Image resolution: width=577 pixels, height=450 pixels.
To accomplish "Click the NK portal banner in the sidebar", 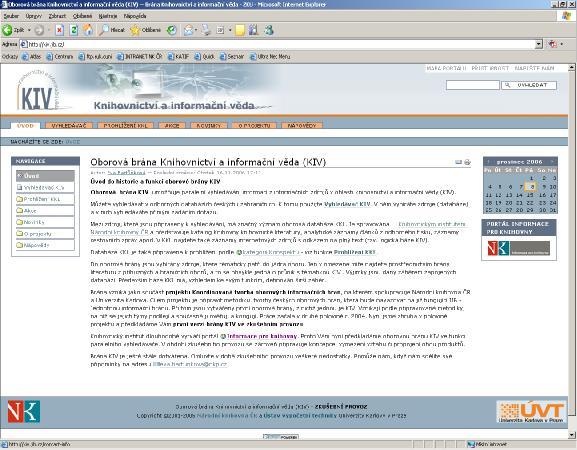I will coord(519,248).
